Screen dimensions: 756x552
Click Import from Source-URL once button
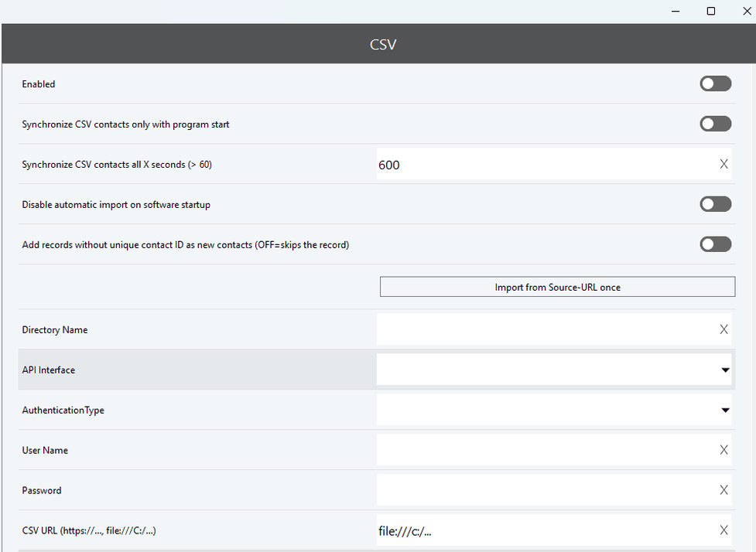click(557, 287)
